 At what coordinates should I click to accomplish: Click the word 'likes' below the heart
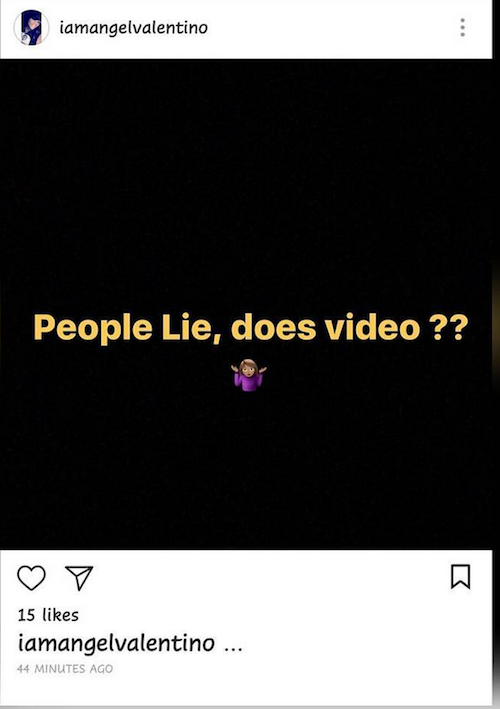pos(61,615)
